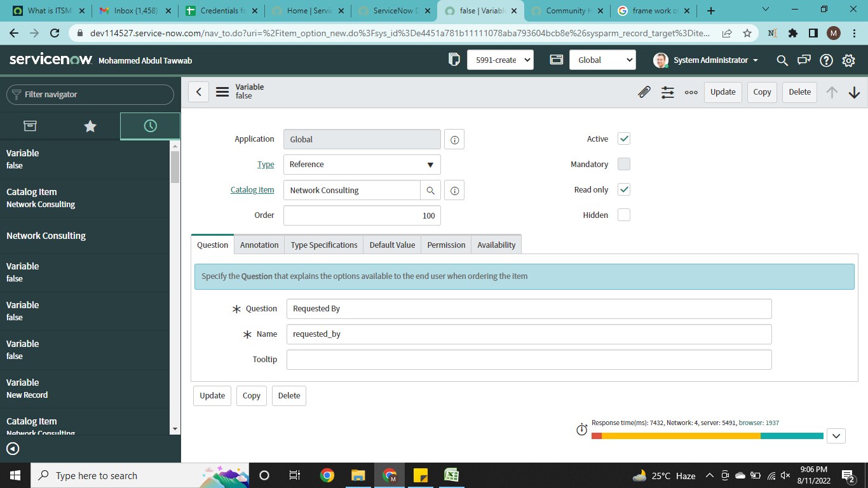Show favorites star tab in navigator
Image resolution: width=868 pixels, height=488 pixels.
pos(90,126)
